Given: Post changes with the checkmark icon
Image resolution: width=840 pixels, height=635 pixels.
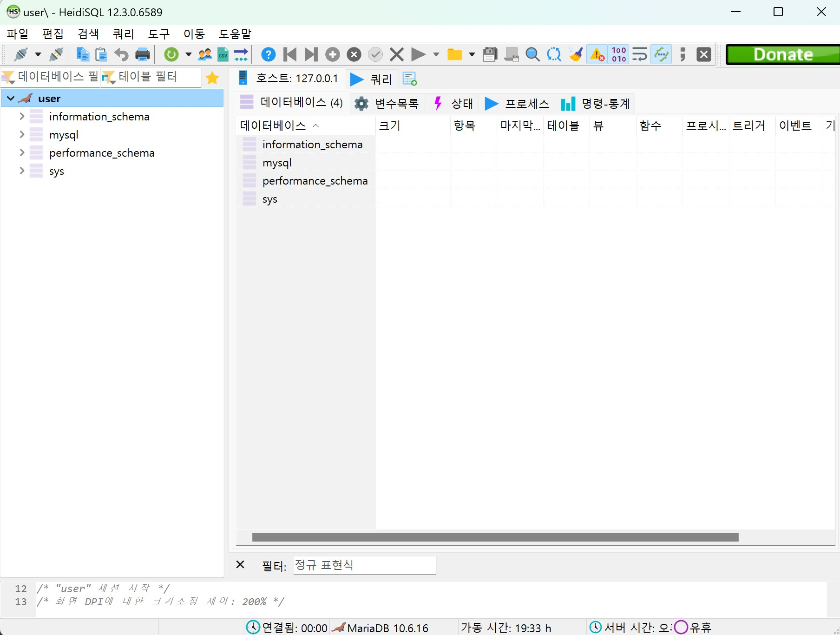Looking at the screenshot, I should 375,54.
